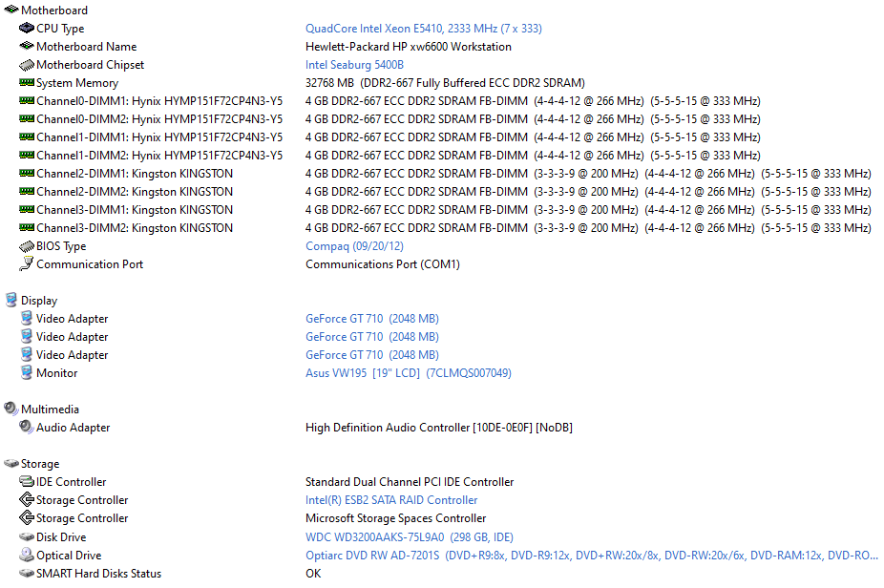Select the Channel2-DIMM1 Kingston row label

click(x=135, y=174)
